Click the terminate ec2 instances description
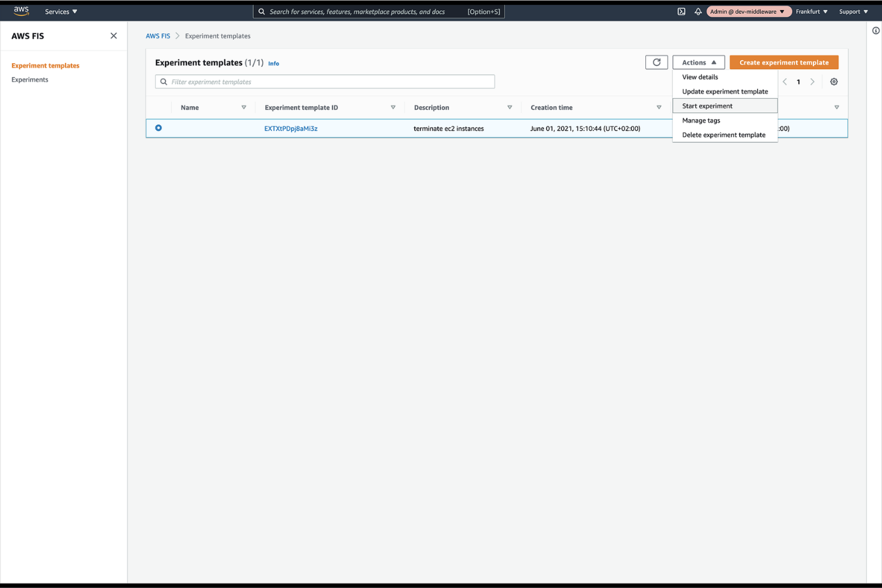882x588 pixels. pyautogui.click(x=449, y=128)
